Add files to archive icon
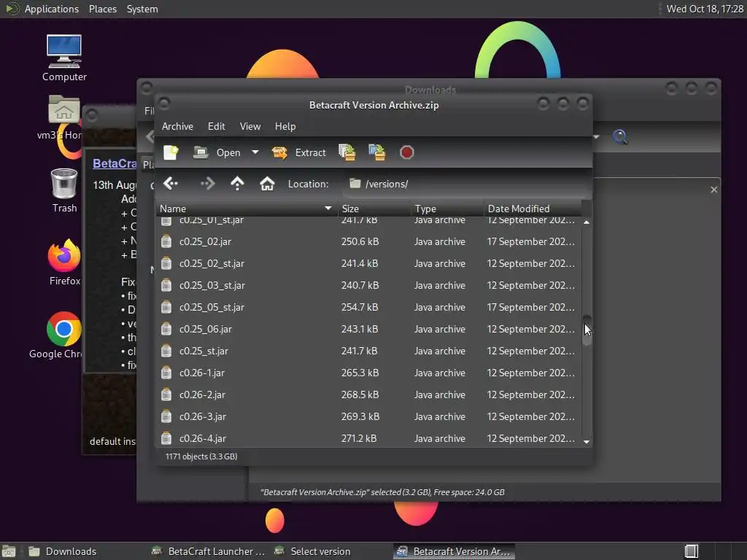 tap(347, 152)
